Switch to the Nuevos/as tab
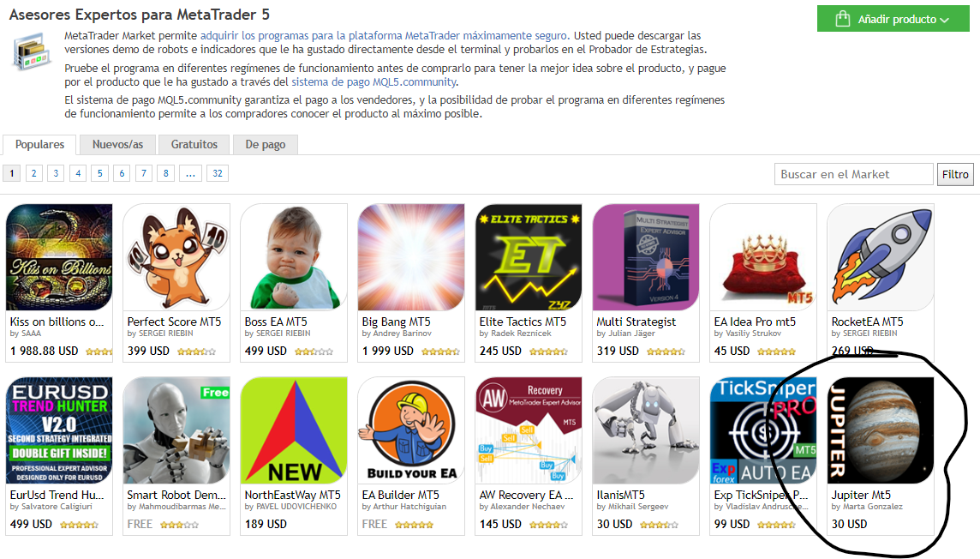Image resolution: width=980 pixels, height=559 pixels. click(x=117, y=144)
